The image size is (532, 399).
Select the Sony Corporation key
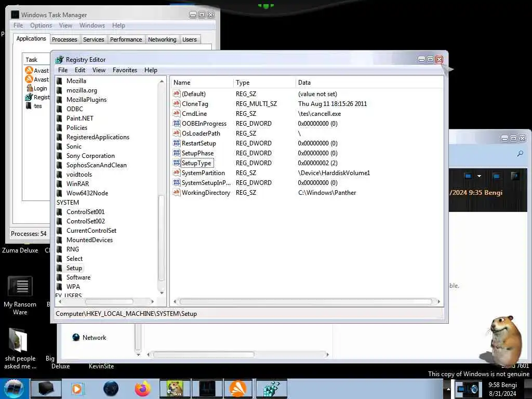coord(90,156)
